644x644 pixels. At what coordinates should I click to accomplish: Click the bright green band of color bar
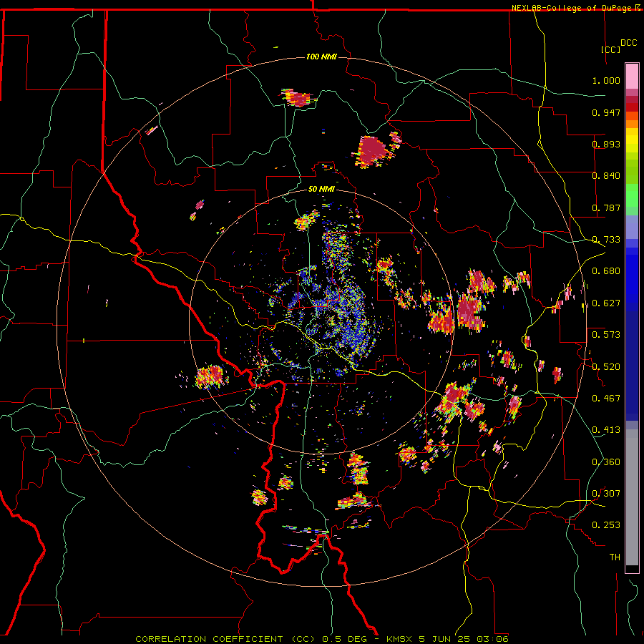(x=632, y=195)
